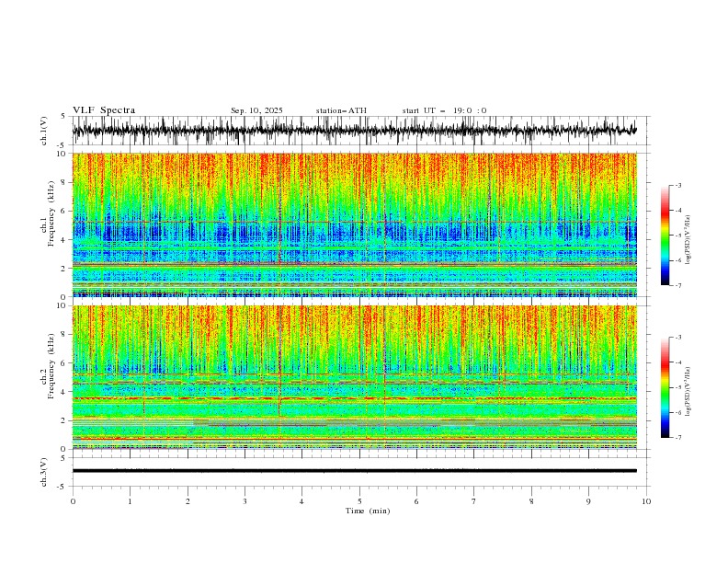Click the 'Time (min)' axis label
Viewport: 728px width, 563px height.
click(368, 511)
